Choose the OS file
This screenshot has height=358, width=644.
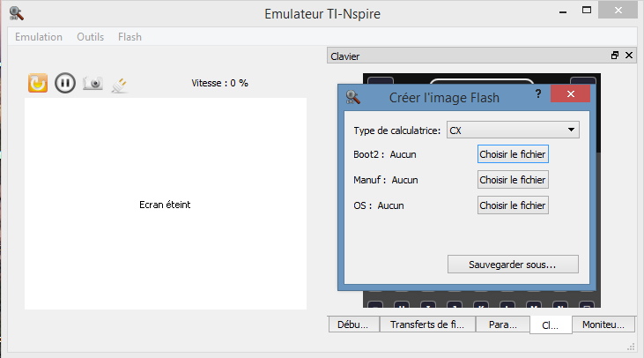[513, 205]
